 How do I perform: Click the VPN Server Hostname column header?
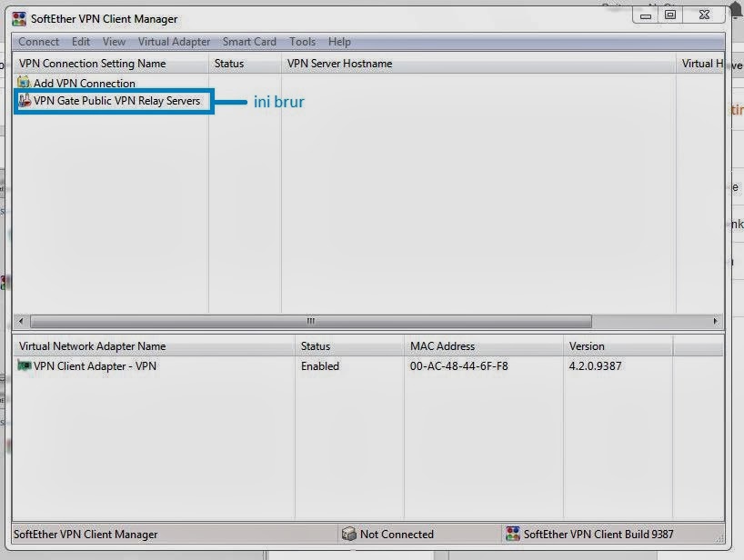click(478, 64)
